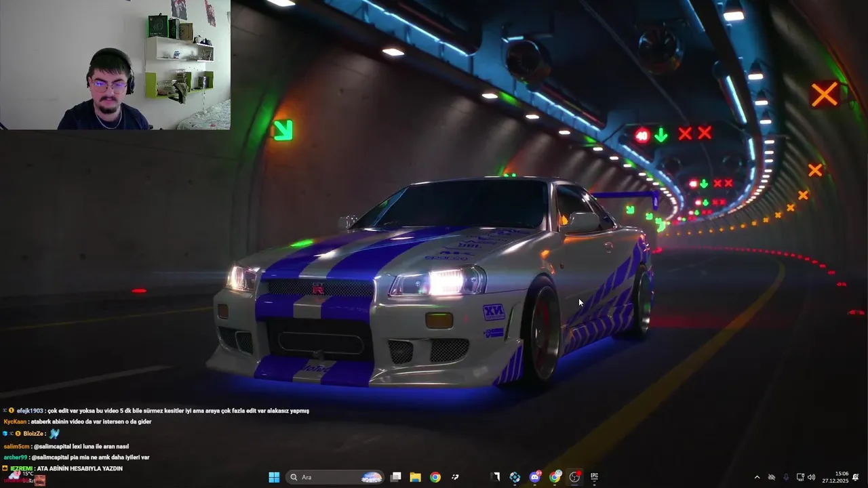Click the emote in BloizZe's chat message
The width and height of the screenshot is (868, 488).
click(54, 434)
